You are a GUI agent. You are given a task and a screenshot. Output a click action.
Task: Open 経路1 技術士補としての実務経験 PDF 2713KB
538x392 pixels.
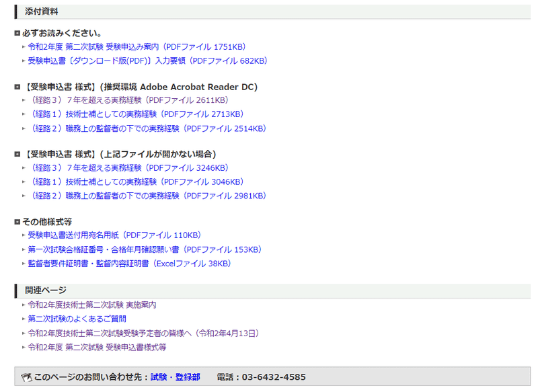pyautogui.click(x=136, y=114)
